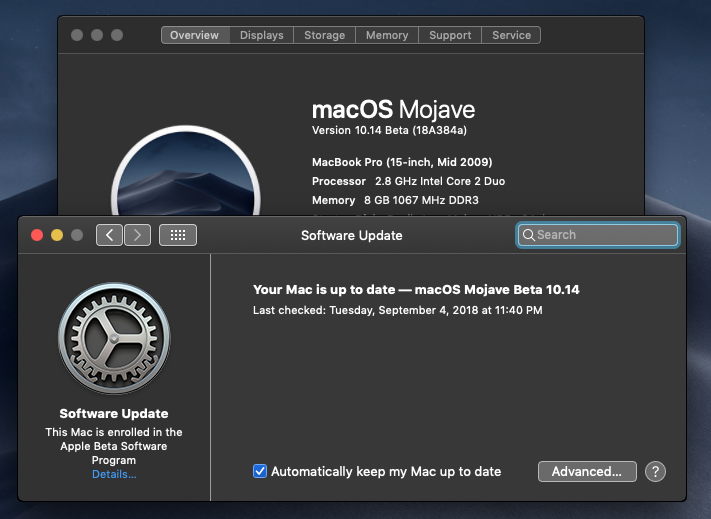
Task: Open the Advanced… options button
Action: coord(587,471)
